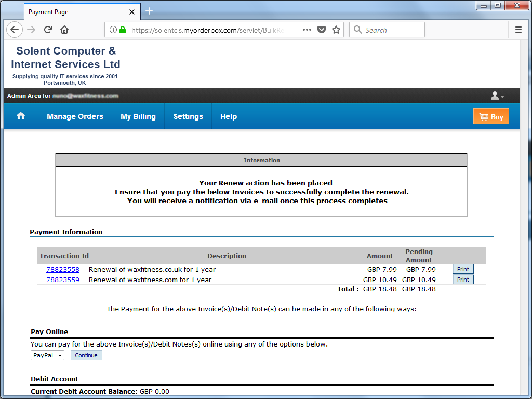
Task: Open the PayPal payment method dropdown
Action: tap(47, 355)
